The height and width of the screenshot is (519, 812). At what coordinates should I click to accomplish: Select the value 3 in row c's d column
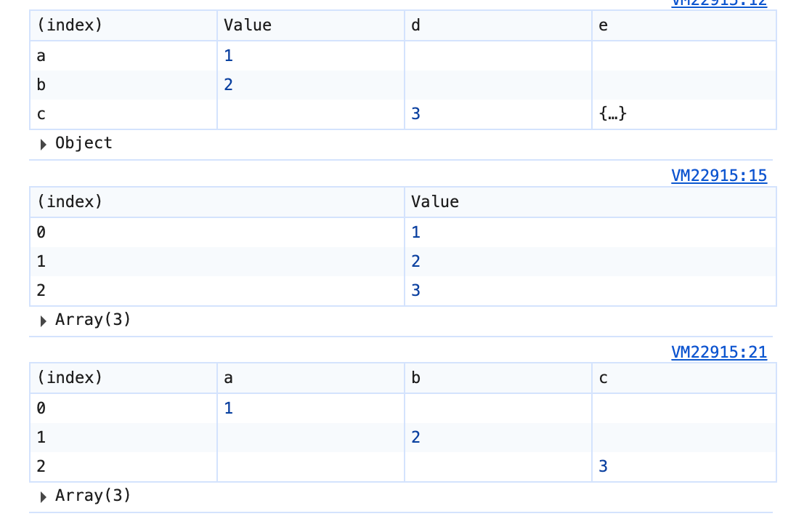415,114
